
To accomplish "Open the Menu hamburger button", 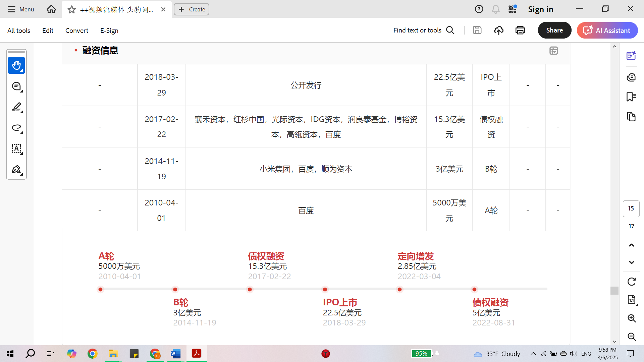I will point(20,9).
